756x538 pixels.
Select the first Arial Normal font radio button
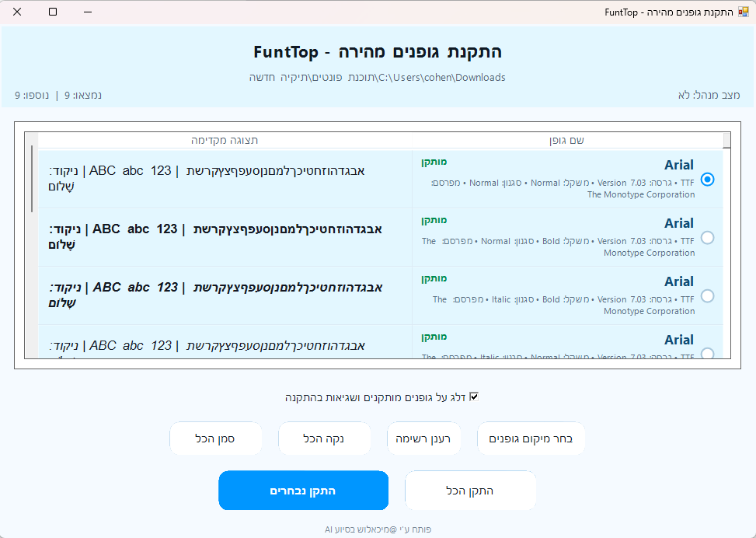(x=707, y=180)
